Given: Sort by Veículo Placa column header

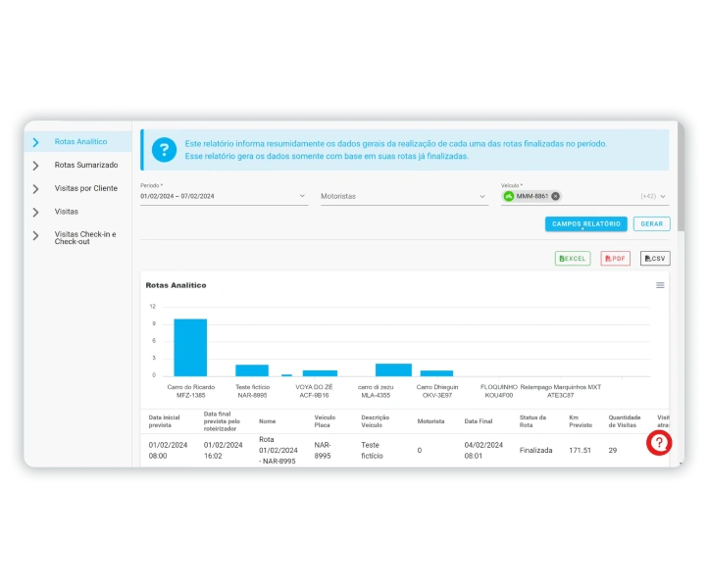Looking at the screenshot, I should [x=325, y=421].
